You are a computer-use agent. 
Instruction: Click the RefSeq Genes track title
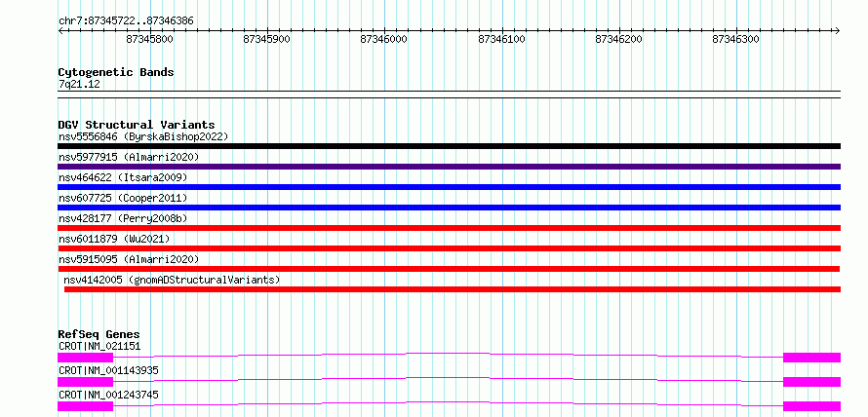point(99,334)
